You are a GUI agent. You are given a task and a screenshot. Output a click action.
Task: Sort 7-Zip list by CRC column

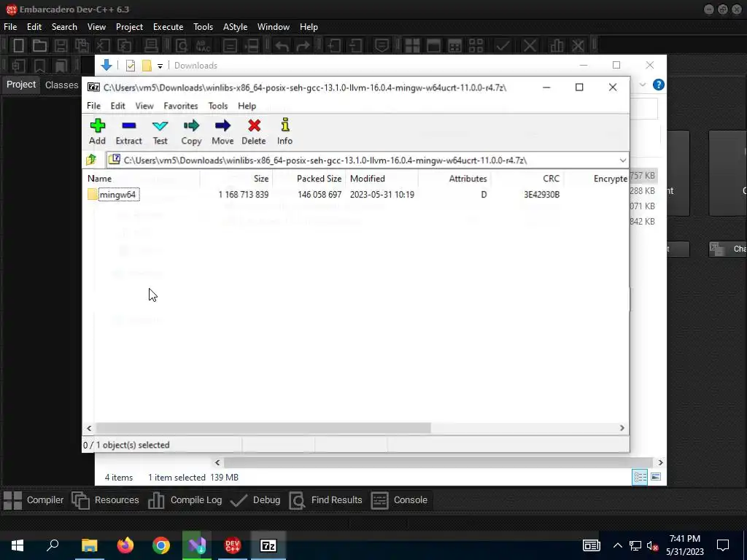[528, 179]
